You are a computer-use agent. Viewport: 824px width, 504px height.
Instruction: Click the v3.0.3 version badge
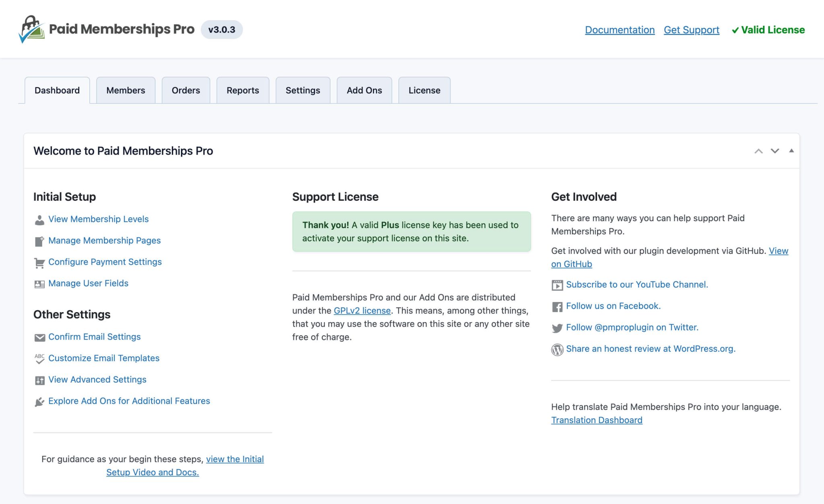[222, 29]
